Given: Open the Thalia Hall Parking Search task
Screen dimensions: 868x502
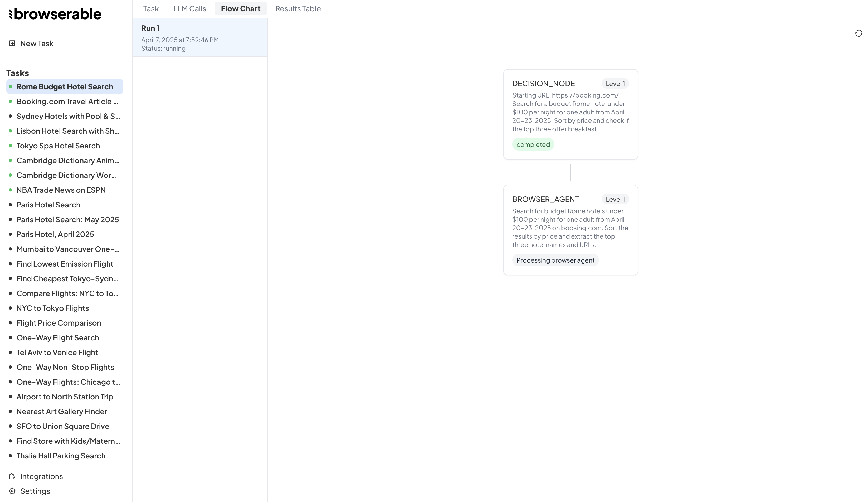Looking at the screenshot, I should tap(61, 456).
